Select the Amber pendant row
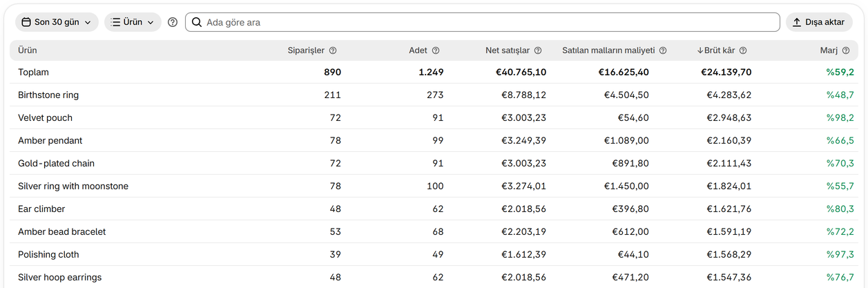The image size is (868, 288). [434, 140]
